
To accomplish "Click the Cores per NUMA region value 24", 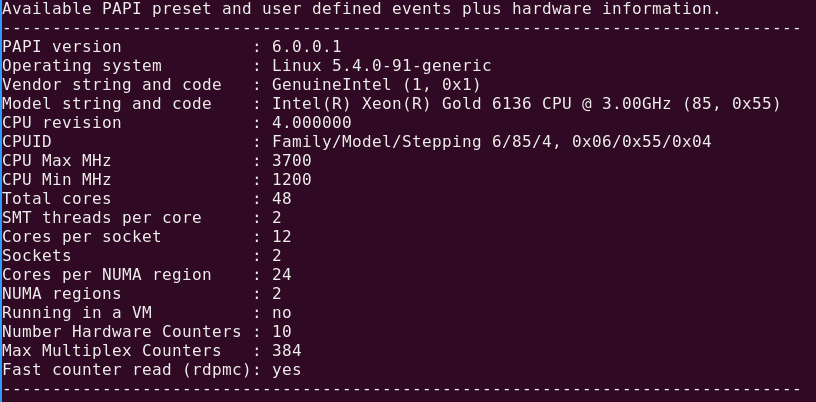I will tap(282, 275).
